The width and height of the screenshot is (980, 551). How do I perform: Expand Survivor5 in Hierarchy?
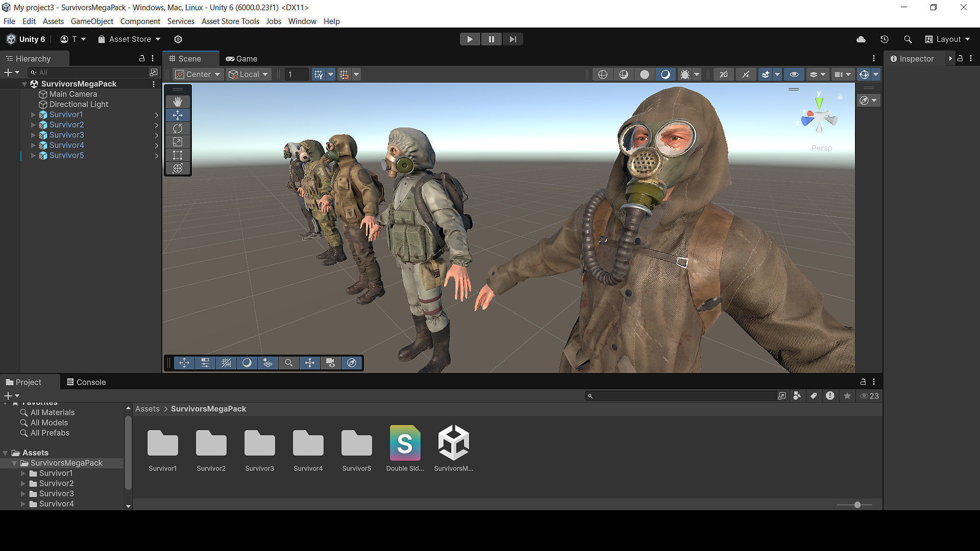click(x=33, y=156)
